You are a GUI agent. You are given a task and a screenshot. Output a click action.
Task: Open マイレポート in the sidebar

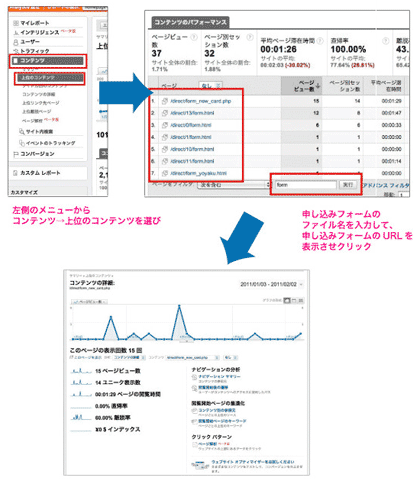tap(35, 23)
